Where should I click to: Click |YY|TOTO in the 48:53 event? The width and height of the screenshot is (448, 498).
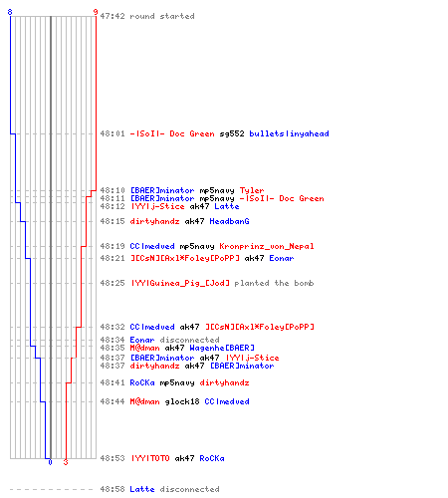pyautogui.click(x=150, y=458)
